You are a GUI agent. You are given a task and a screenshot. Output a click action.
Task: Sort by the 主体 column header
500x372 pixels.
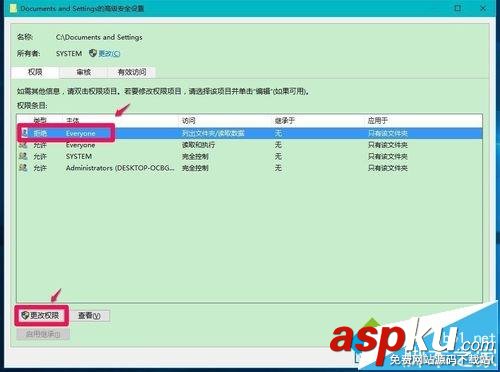tap(73, 120)
